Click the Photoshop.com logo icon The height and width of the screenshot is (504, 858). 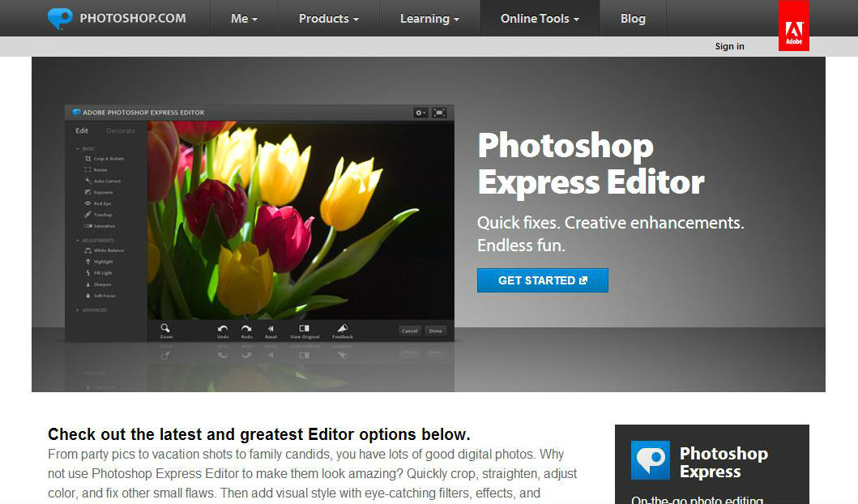point(60,18)
